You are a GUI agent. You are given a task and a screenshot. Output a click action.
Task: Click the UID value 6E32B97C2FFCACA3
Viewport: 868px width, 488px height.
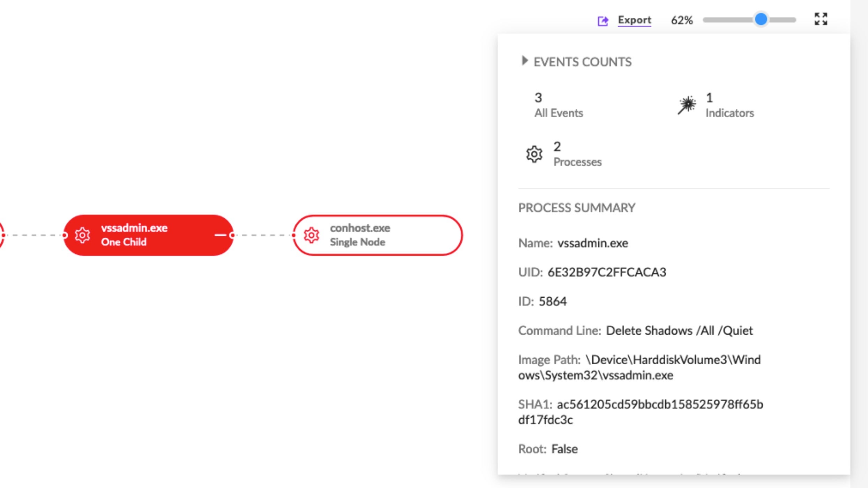[607, 272]
